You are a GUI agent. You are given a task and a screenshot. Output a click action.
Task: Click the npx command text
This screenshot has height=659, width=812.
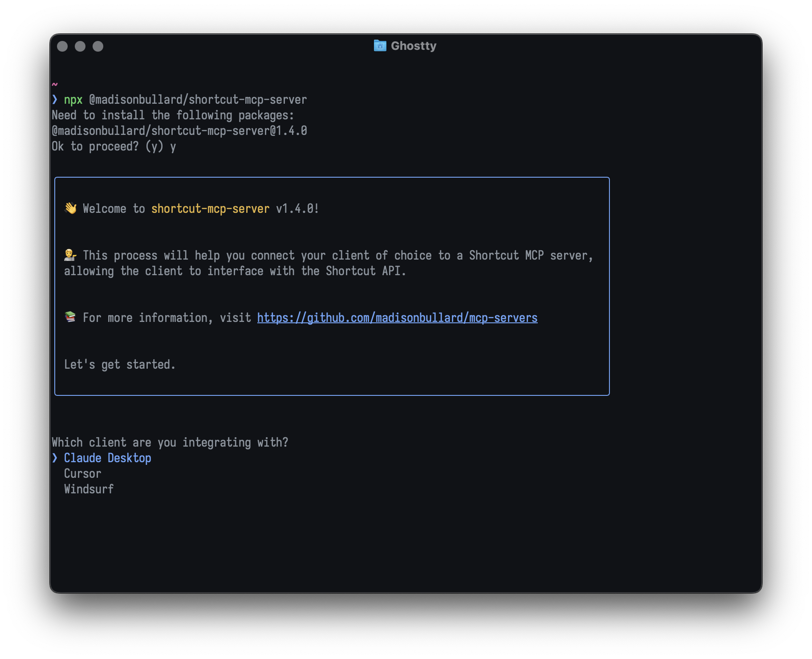pyautogui.click(x=73, y=99)
